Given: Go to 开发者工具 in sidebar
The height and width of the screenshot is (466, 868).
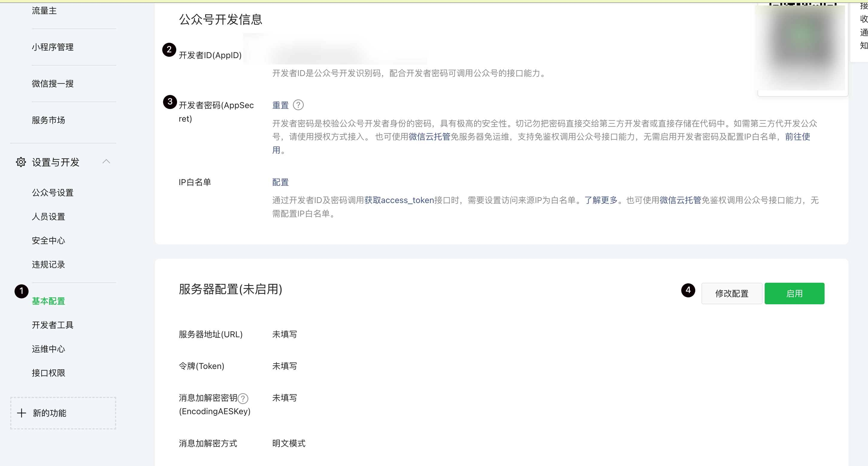Looking at the screenshot, I should [x=52, y=325].
